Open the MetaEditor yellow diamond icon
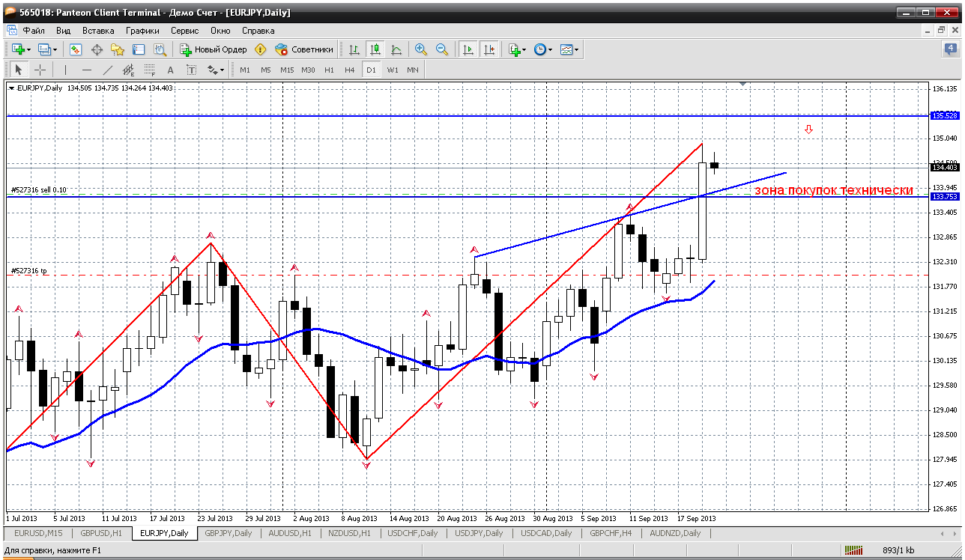This screenshot has height=560, width=965. click(x=260, y=49)
